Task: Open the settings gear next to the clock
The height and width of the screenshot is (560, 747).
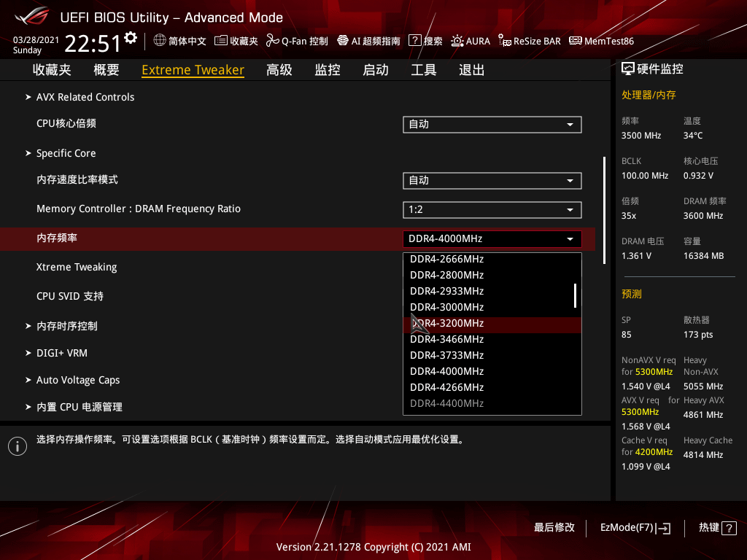Action: coord(131,38)
